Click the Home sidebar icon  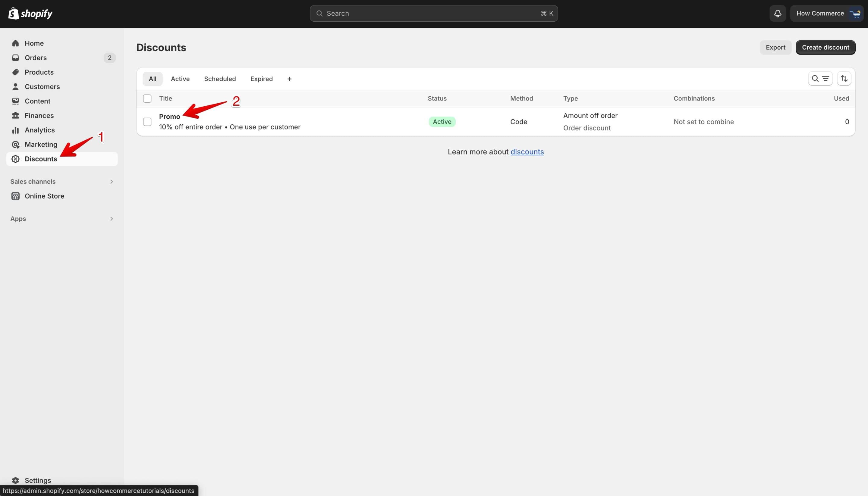coord(15,43)
